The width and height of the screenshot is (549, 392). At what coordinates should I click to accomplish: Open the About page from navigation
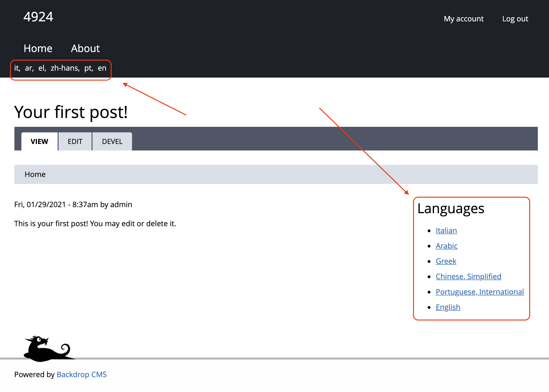point(85,48)
